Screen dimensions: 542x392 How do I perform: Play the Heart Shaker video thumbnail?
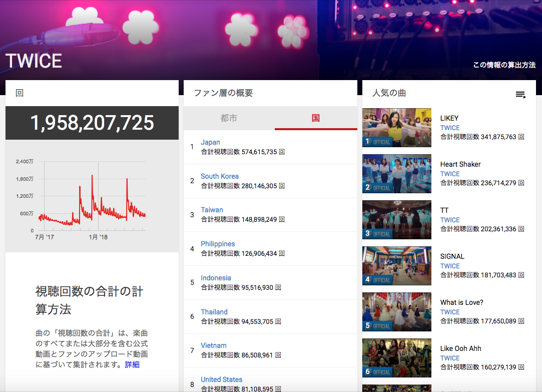tap(397, 174)
